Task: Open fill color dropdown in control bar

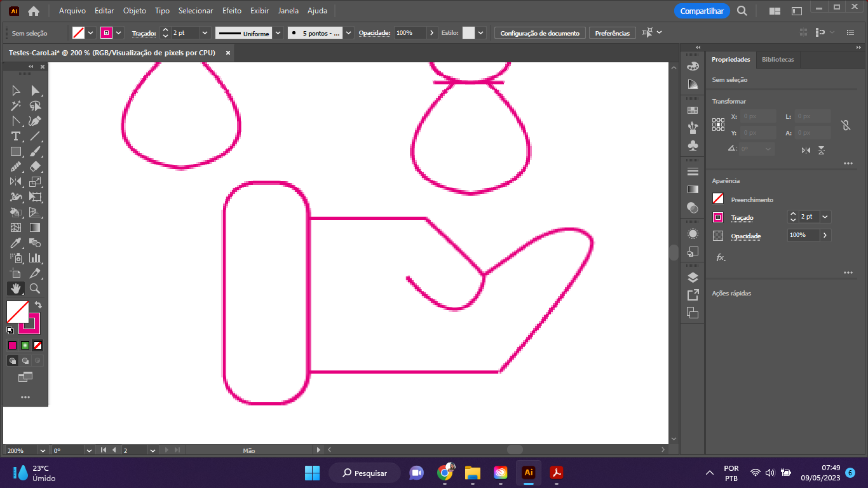Action: [91, 32]
